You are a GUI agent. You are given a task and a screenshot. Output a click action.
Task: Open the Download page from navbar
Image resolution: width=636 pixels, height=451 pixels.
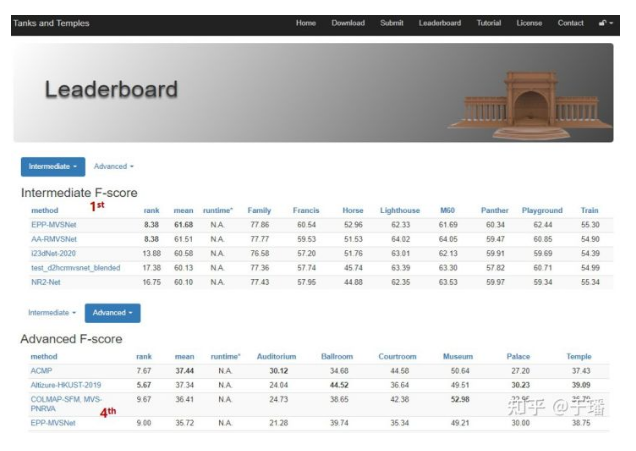tap(348, 23)
